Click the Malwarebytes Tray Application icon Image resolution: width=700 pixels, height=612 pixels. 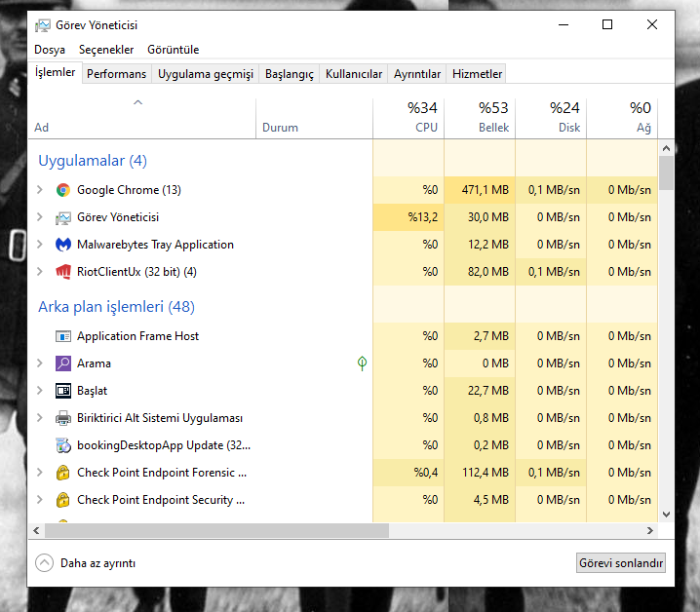[63, 245]
